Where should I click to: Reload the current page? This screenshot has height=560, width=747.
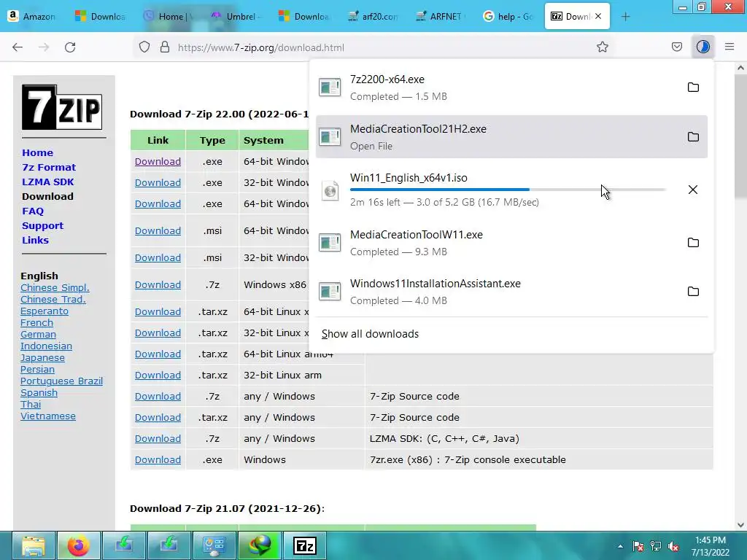tap(70, 47)
